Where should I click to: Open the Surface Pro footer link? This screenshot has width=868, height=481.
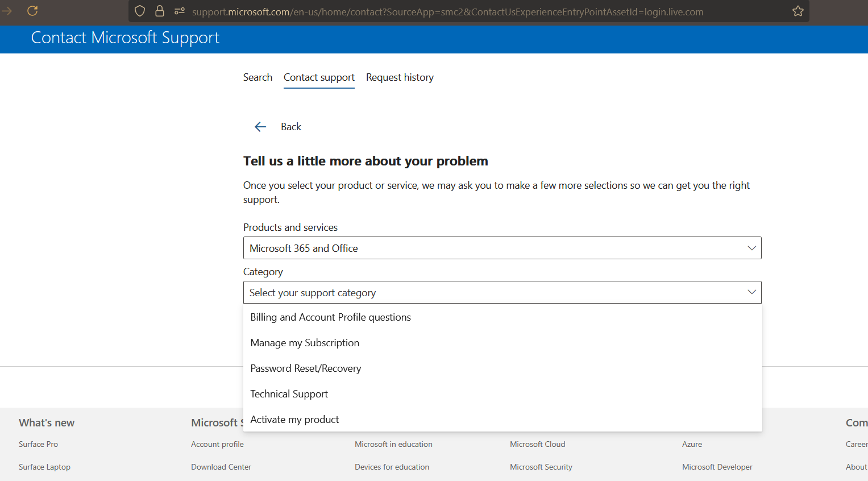[x=38, y=444]
